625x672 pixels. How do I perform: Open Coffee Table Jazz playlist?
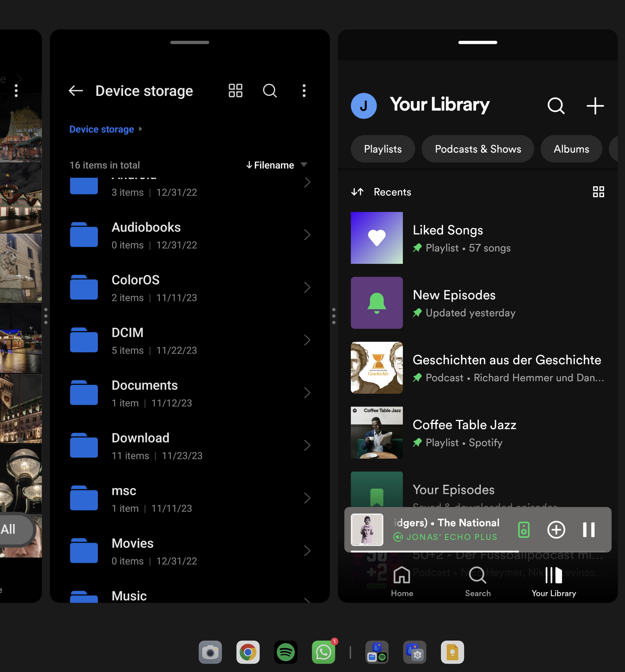pos(478,432)
